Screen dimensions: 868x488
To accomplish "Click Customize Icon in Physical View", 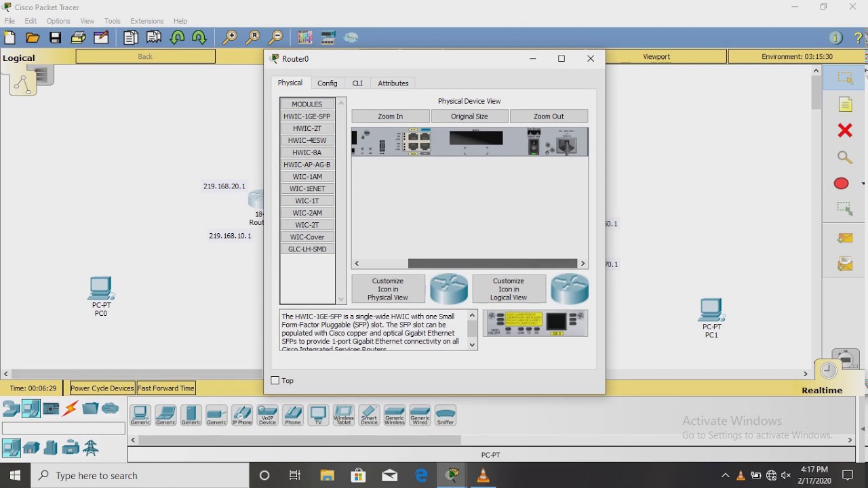I will tap(388, 289).
